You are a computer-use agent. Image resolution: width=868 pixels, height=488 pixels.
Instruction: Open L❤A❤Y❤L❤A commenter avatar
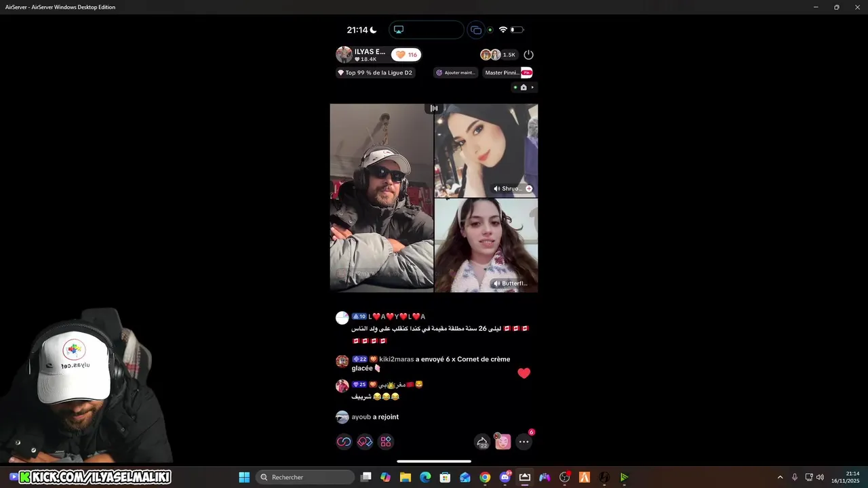point(342,318)
